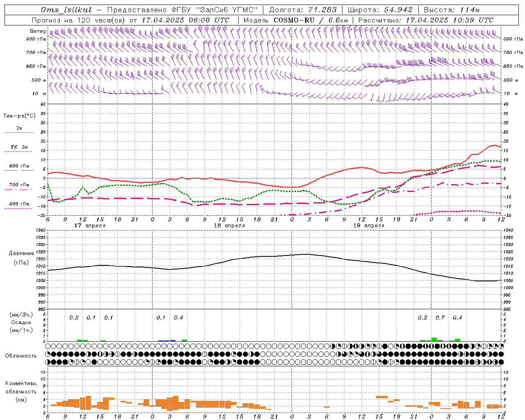
Task: Click the red '2м' legend line
Action: [19, 132]
